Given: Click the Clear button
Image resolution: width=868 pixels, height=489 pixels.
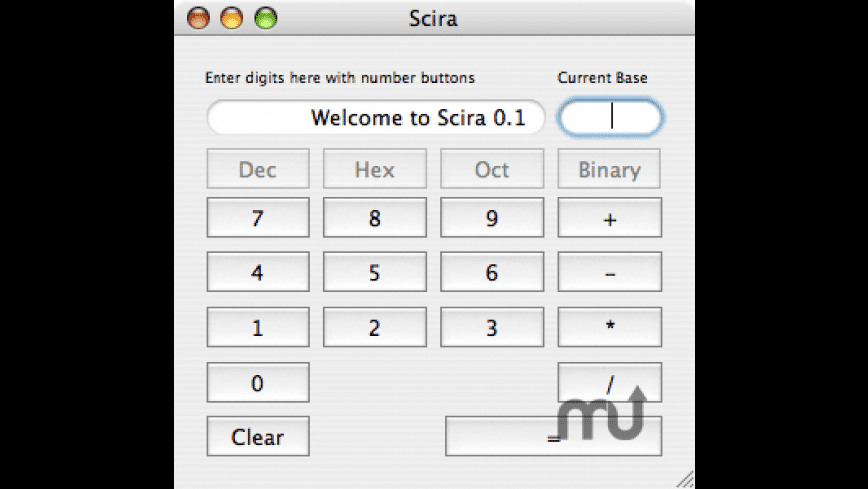Looking at the screenshot, I should [x=257, y=436].
